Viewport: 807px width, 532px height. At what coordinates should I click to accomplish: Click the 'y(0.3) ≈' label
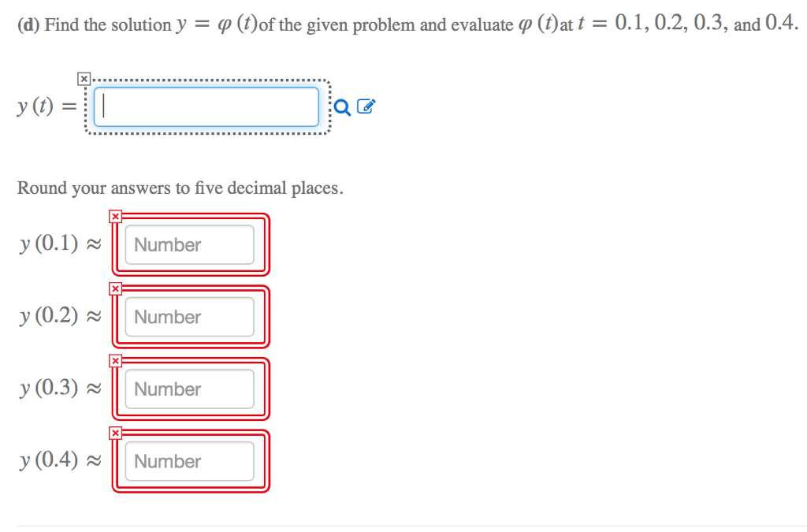tap(60, 388)
